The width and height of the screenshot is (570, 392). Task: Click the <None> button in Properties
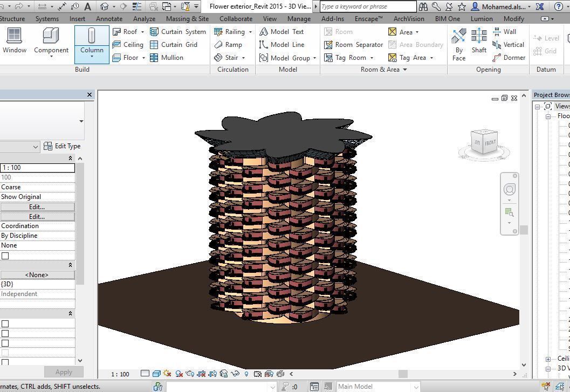[37, 275]
